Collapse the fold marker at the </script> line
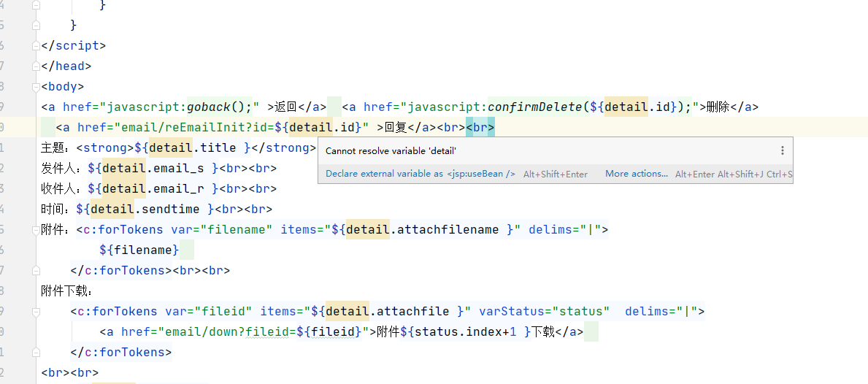This screenshot has width=868, height=384. tap(37, 46)
